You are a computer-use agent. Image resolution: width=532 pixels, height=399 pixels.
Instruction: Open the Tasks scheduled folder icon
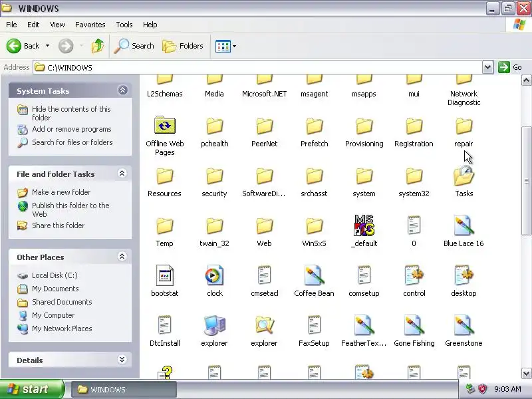coord(464,176)
